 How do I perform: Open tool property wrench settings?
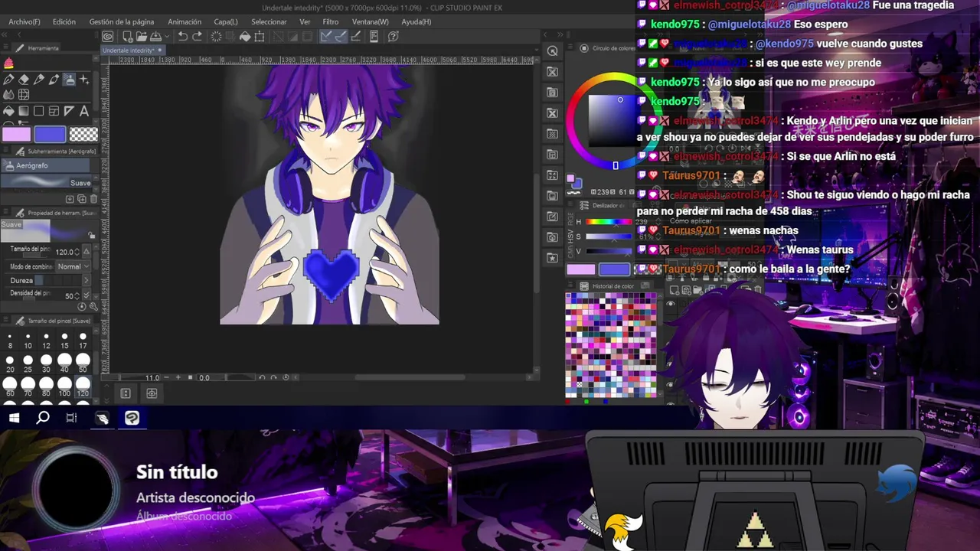point(92,306)
